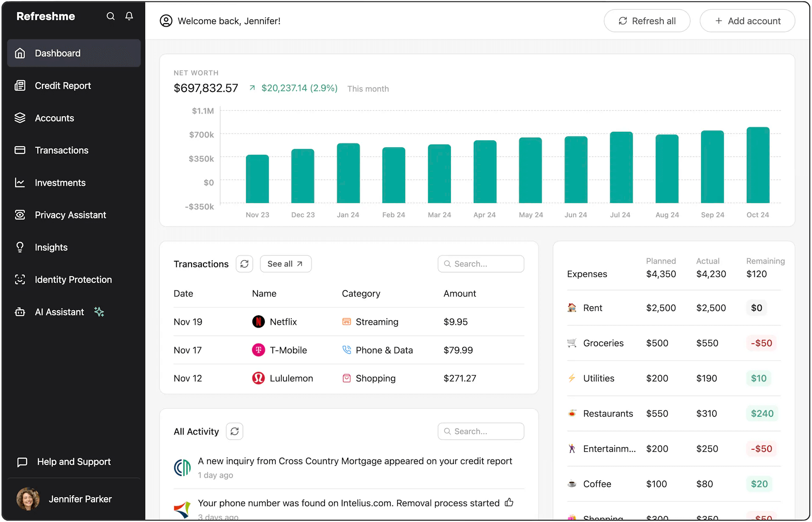Open Privacy Assistant section

click(x=70, y=215)
